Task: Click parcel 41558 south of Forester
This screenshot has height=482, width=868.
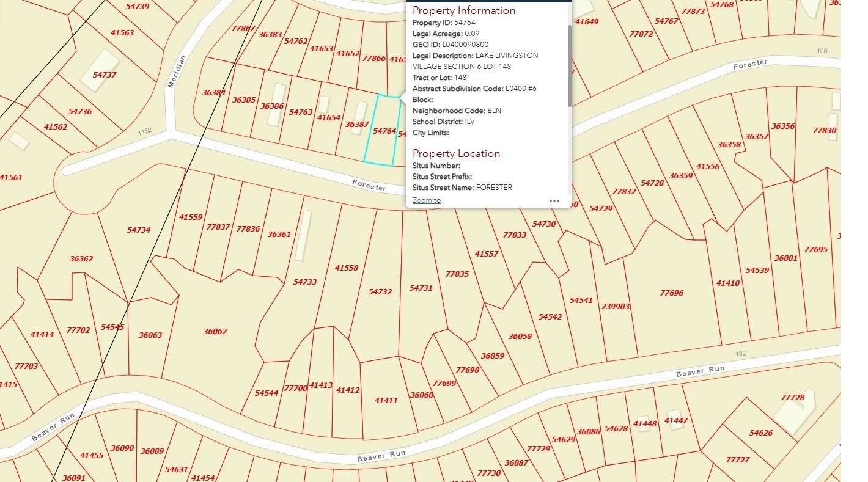Action: tap(347, 268)
